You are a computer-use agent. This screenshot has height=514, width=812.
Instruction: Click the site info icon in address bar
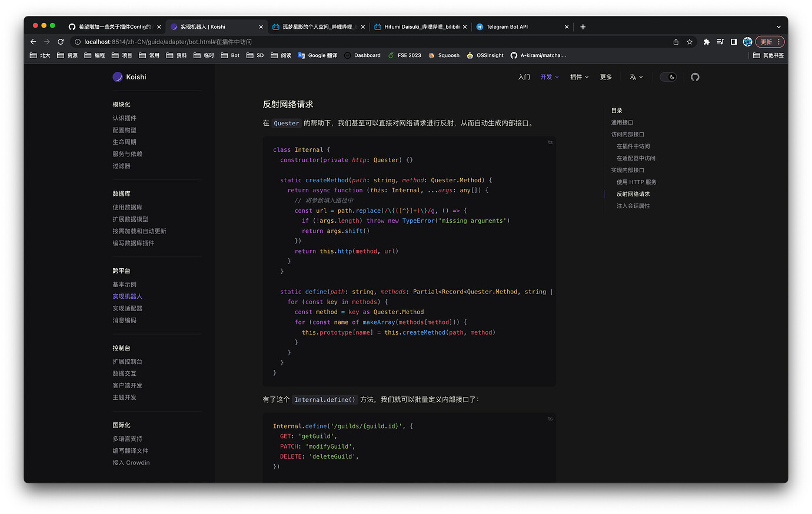coord(79,42)
